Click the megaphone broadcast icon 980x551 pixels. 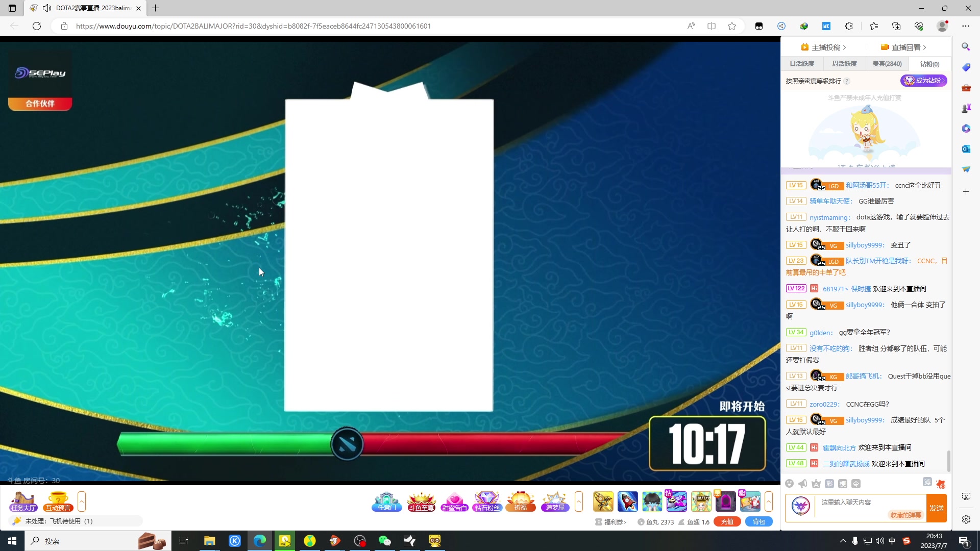tap(803, 484)
